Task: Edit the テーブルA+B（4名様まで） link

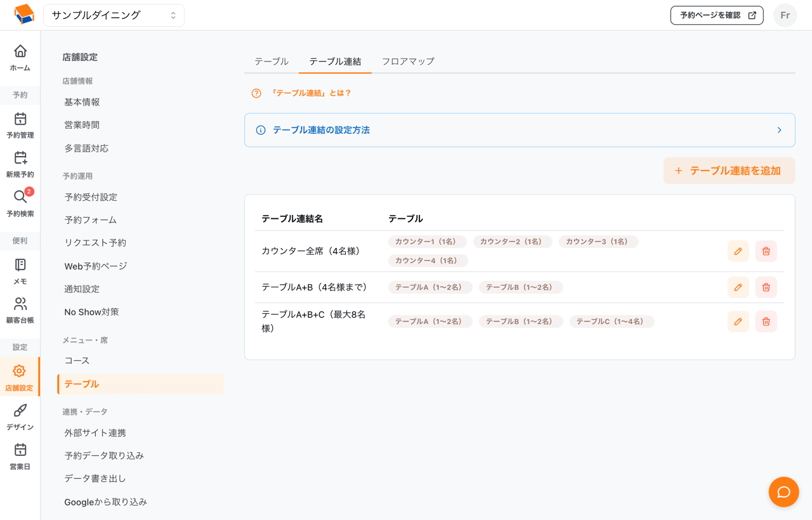Action: click(x=738, y=287)
